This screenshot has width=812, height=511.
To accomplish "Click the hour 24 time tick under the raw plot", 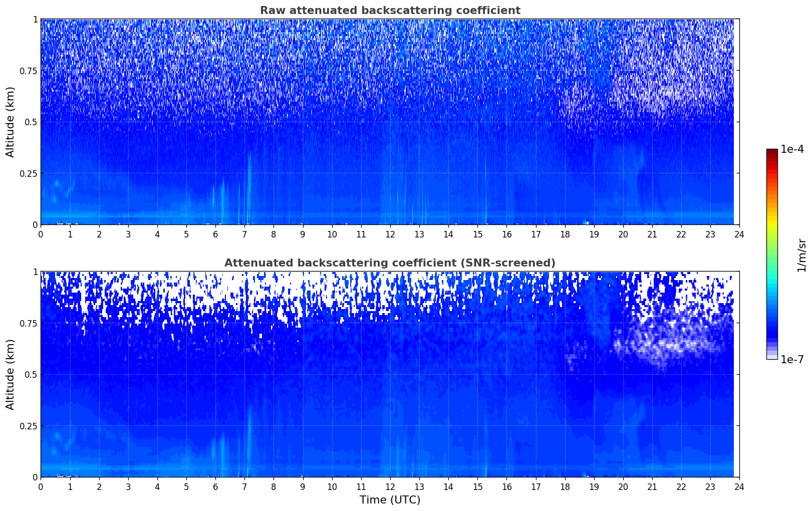I will [x=739, y=234].
